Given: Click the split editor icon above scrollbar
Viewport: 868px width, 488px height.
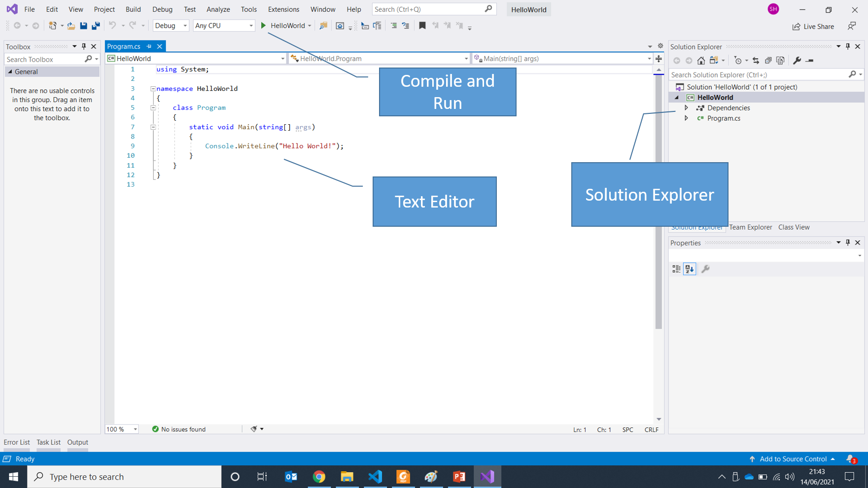Looking at the screenshot, I should click(x=659, y=59).
